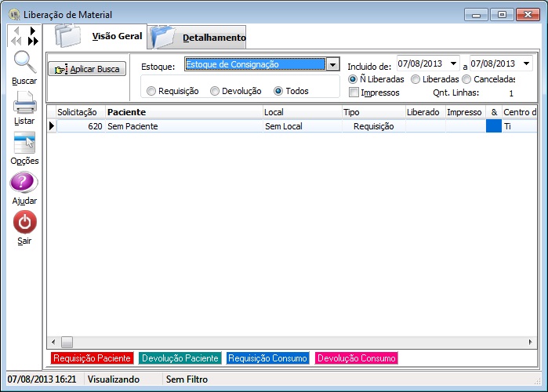Click the Buscar magnifying glass icon
Screen dimensions: 548x392
(24, 63)
